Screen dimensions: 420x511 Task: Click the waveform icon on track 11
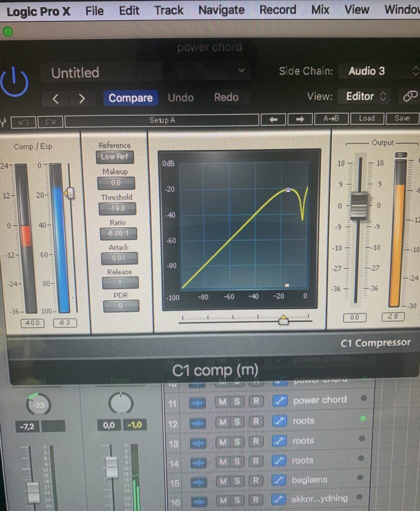(x=197, y=403)
